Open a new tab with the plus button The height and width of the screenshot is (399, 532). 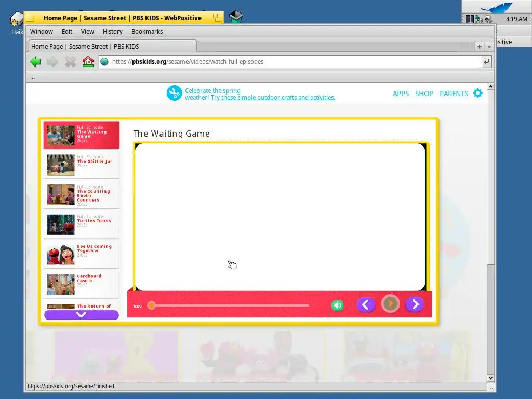pos(480,47)
